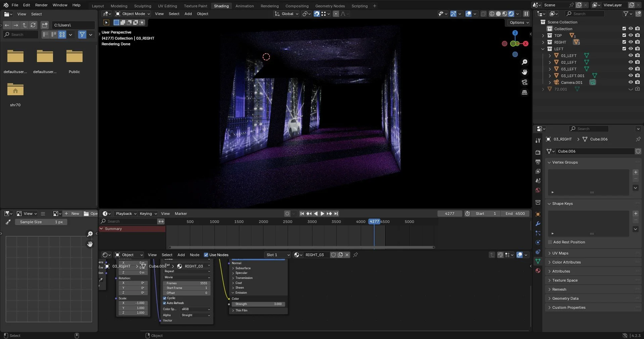Switch to the Animation workspace tab
Screen dimensions: 644x339
[244, 6]
